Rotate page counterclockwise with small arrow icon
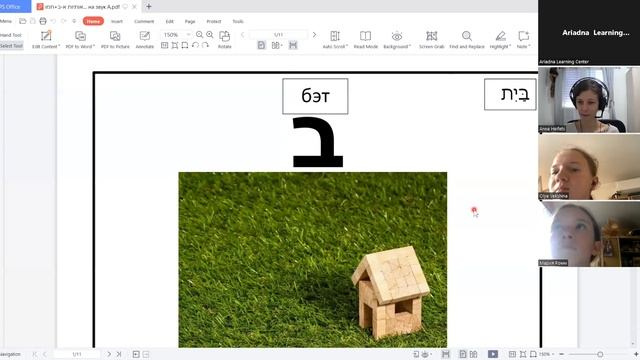Screen dimensions: 640x360 pyautogui.click(x=196, y=45)
